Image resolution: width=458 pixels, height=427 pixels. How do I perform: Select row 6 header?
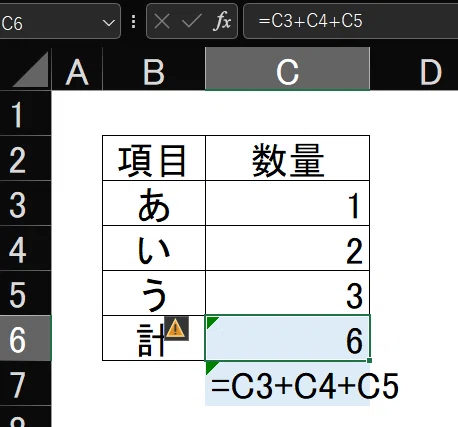coord(25,338)
